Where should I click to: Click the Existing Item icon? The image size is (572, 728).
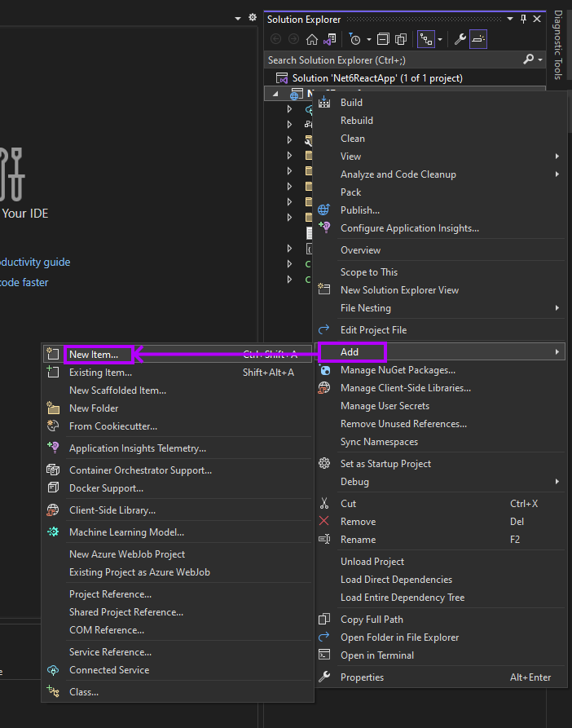(53, 372)
